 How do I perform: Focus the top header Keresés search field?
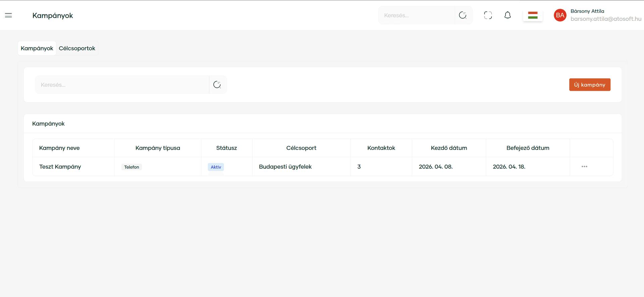(416, 15)
